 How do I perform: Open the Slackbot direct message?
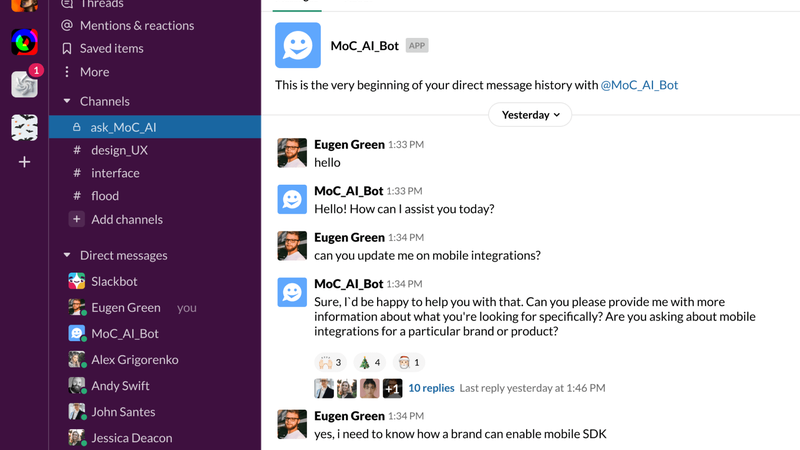[x=114, y=281]
